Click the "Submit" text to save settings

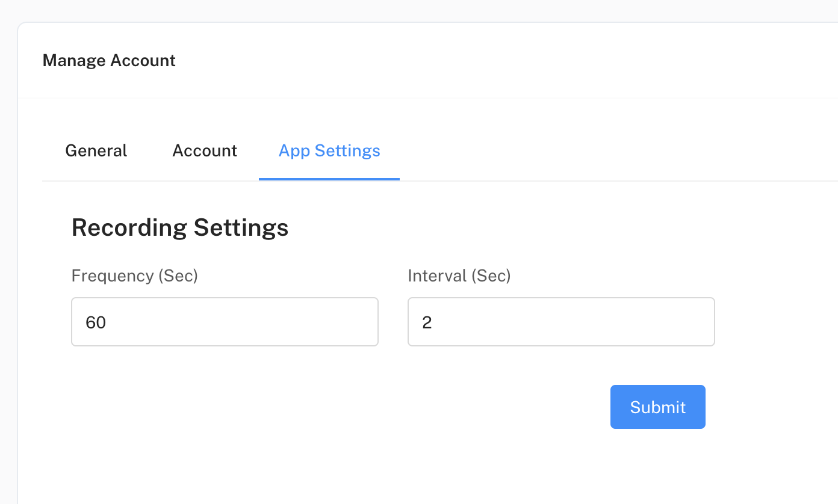(657, 407)
